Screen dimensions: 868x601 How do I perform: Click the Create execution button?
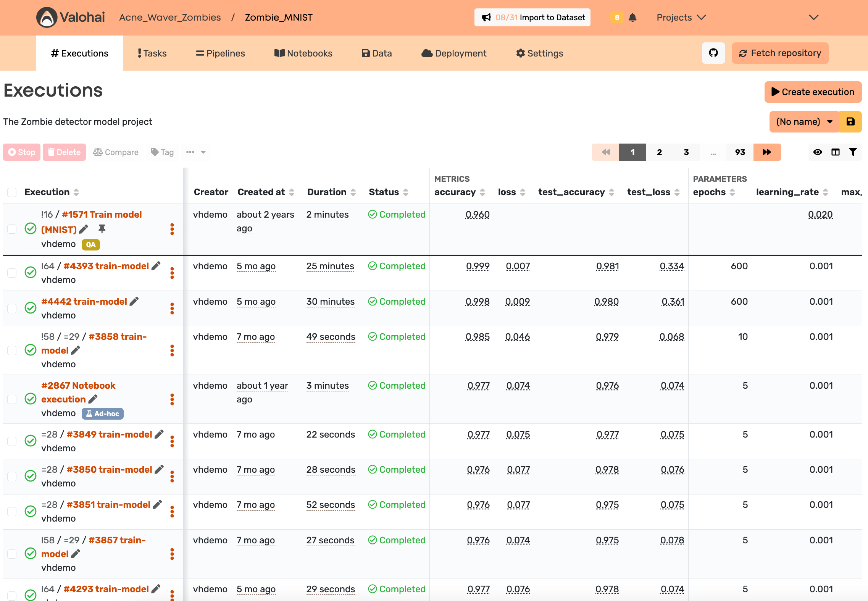813,92
